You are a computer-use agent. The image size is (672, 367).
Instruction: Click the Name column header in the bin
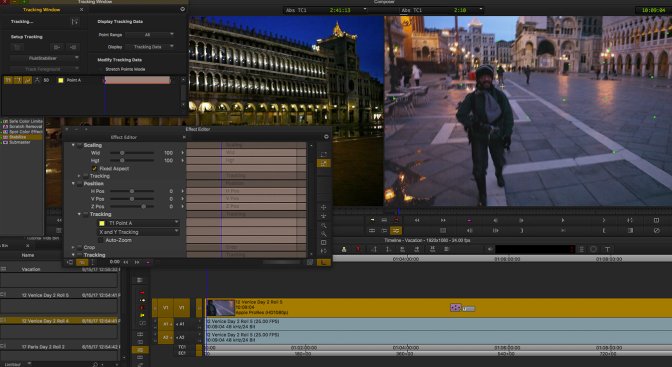click(28, 255)
